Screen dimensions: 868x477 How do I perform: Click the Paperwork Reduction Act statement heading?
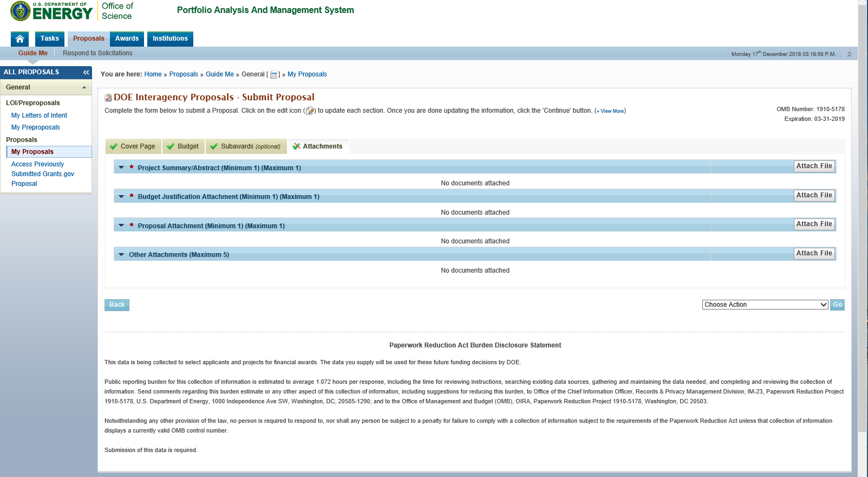tap(475, 345)
